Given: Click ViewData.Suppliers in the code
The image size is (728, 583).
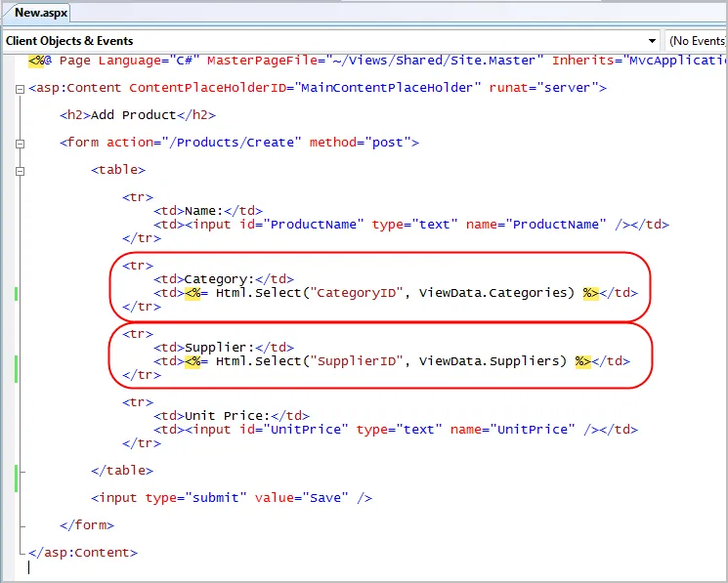Looking at the screenshot, I should pos(490,361).
